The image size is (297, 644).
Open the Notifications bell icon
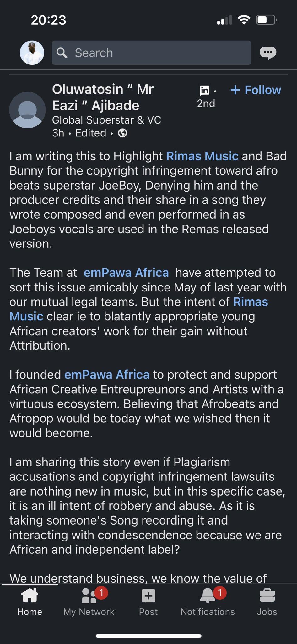[207, 595]
